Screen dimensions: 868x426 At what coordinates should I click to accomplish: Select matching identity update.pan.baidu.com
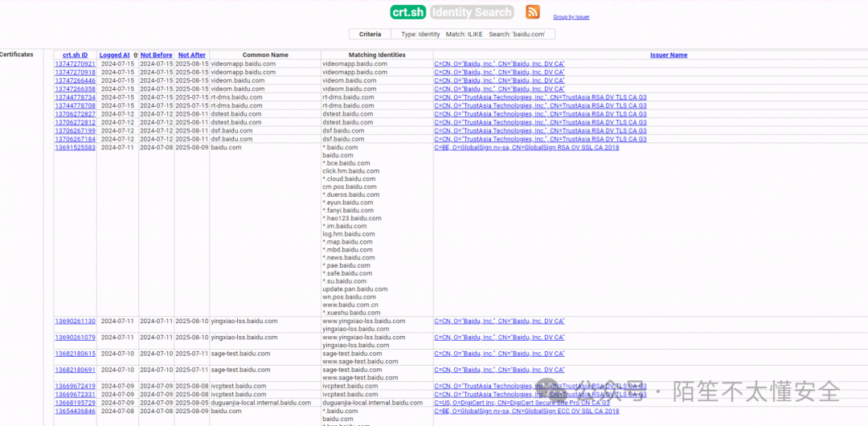(x=355, y=289)
